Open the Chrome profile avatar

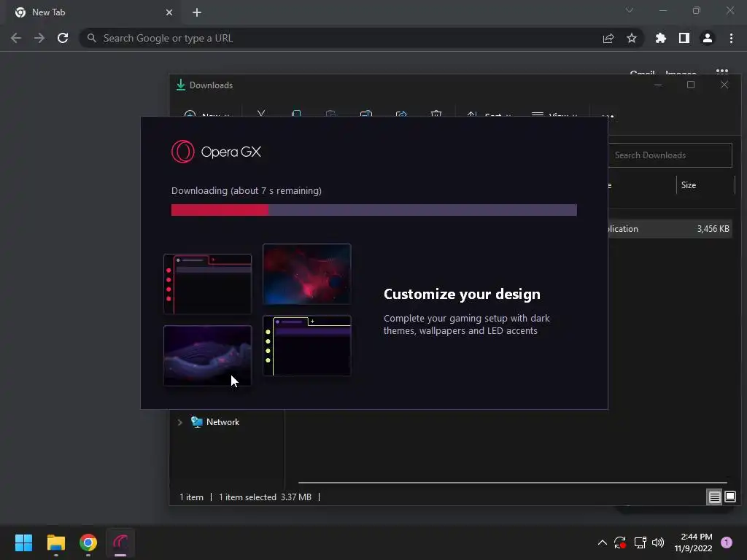(x=708, y=38)
